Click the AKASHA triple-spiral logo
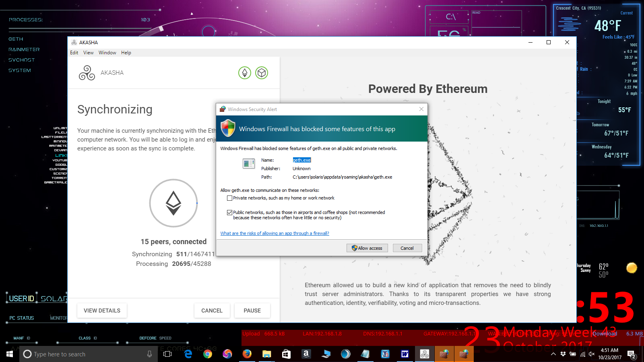The image size is (644, 362). click(x=87, y=73)
